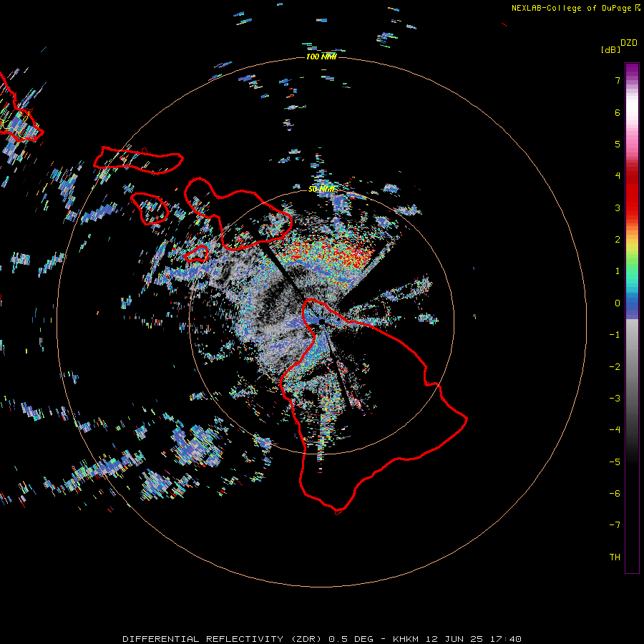This screenshot has width=644, height=644.
Task: Click the 0 value on the color scale
Action: [x=618, y=303]
